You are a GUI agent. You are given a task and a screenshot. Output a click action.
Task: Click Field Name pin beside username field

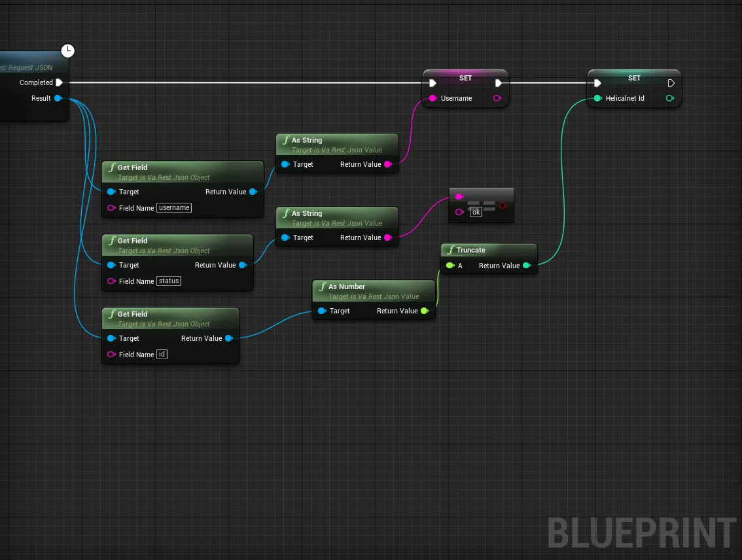tap(112, 207)
